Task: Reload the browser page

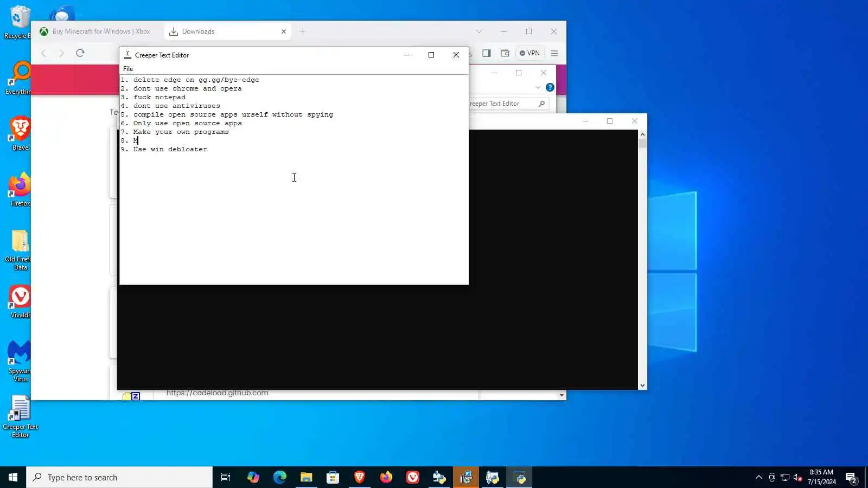Action: pyautogui.click(x=80, y=53)
